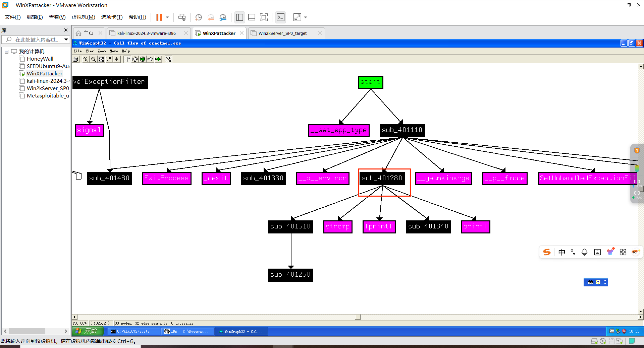Toggle the VMware thumbnail bar
The width and height of the screenshot is (644, 348).
point(252,17)
